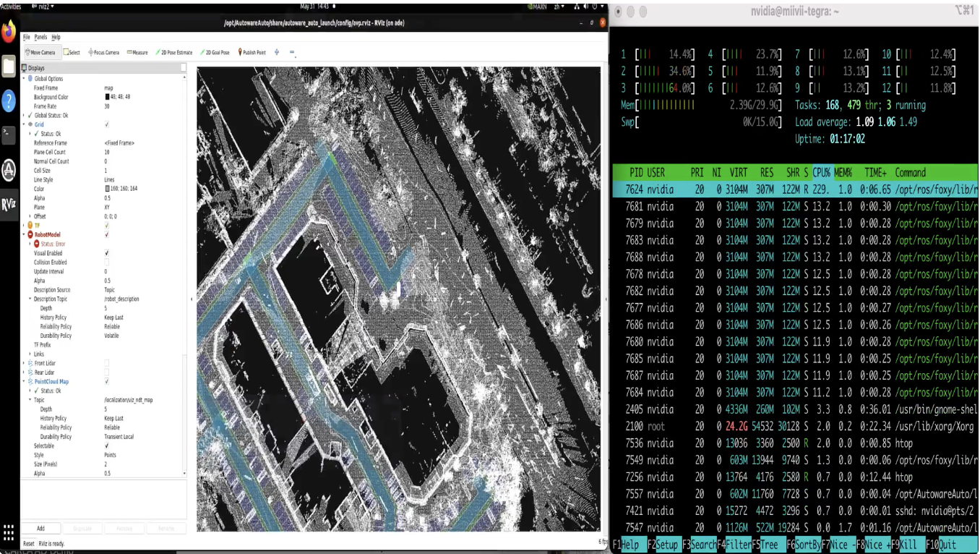This screenshot has height=554, width=980.
Task: Click the PointCloud Map display icon
Action: pos(30,381)
